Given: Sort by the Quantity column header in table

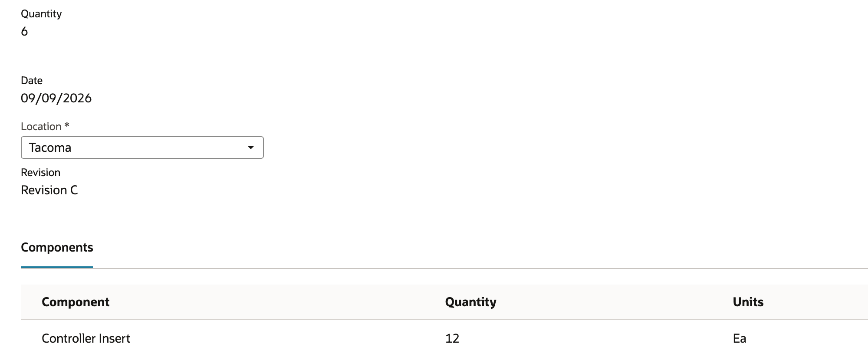Looking at the screenshot, I should 470,302.
